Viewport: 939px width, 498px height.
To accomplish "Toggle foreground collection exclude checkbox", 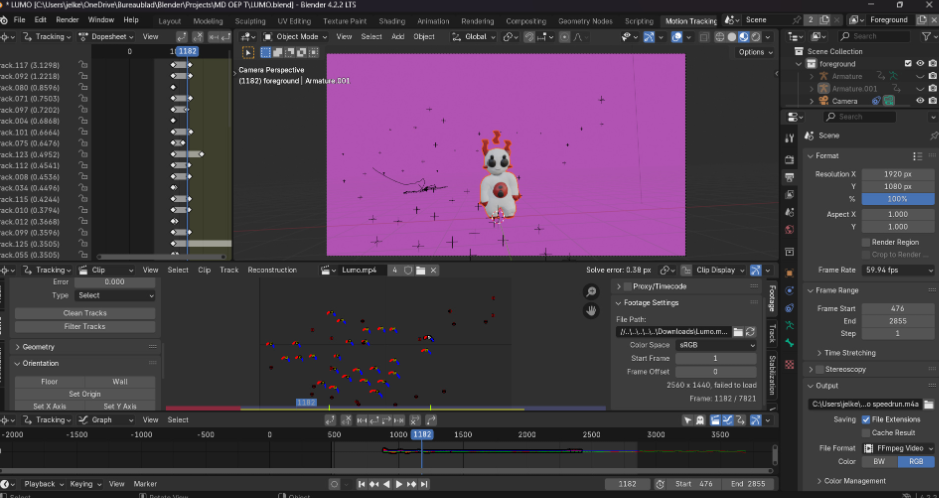I will click(x=908, y=63).
